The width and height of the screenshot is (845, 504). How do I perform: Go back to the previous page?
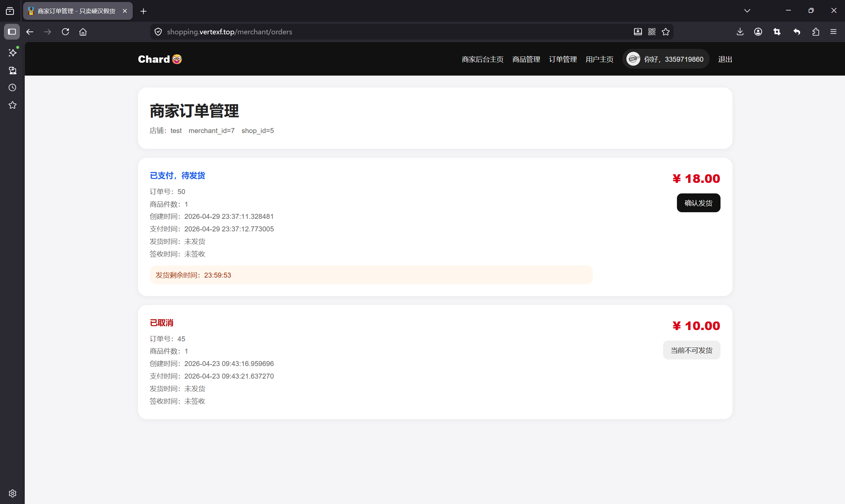click(30, 32)
